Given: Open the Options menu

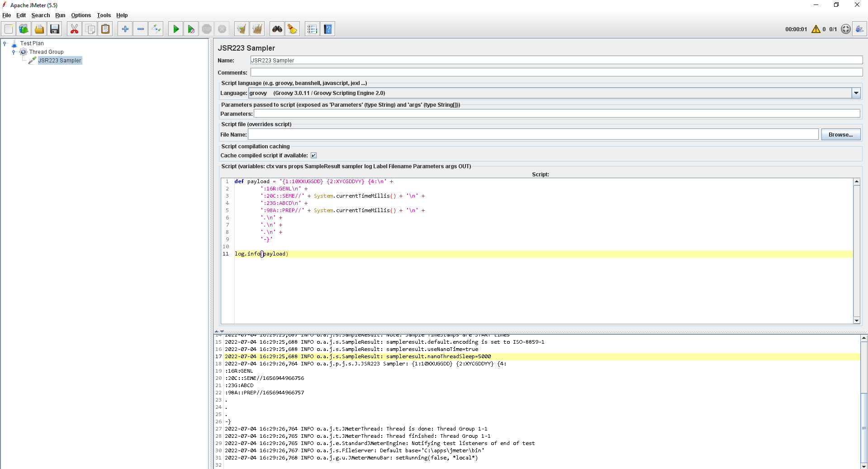Looking at the screenshot, I should click(x=81, y=15).
